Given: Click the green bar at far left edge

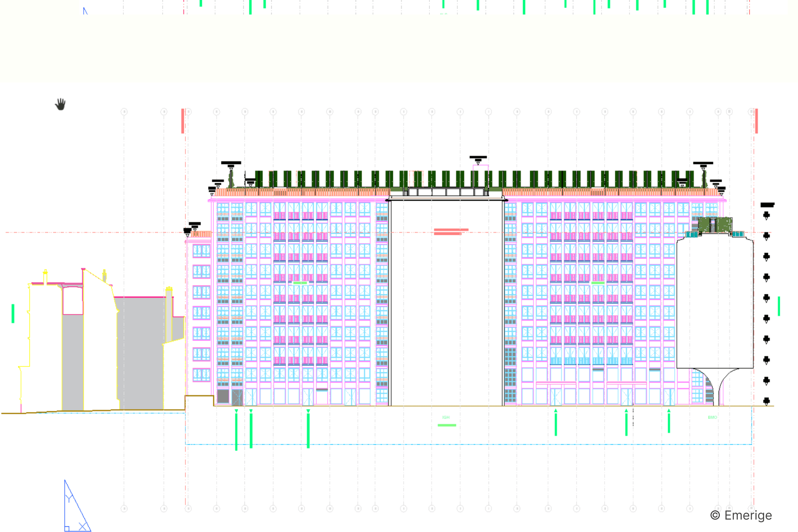Looking at the screenshot, I should pyautogui.click(x=13, y=313).
